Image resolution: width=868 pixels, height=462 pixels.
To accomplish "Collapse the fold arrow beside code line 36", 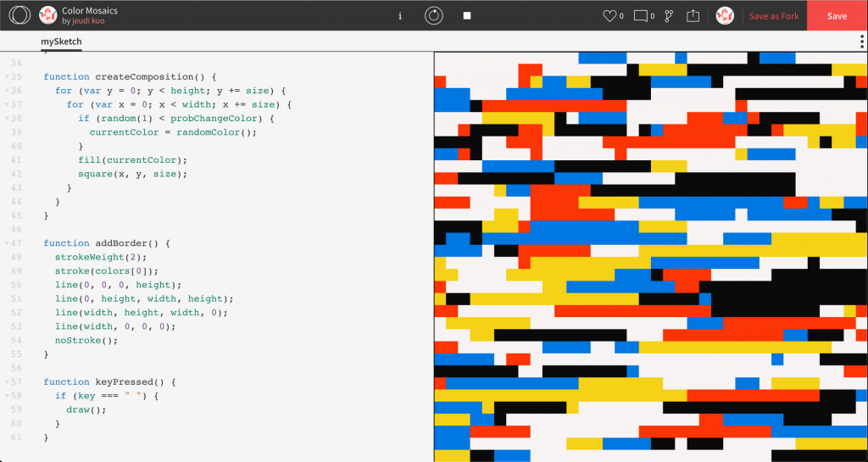I will tap(7, 91).
